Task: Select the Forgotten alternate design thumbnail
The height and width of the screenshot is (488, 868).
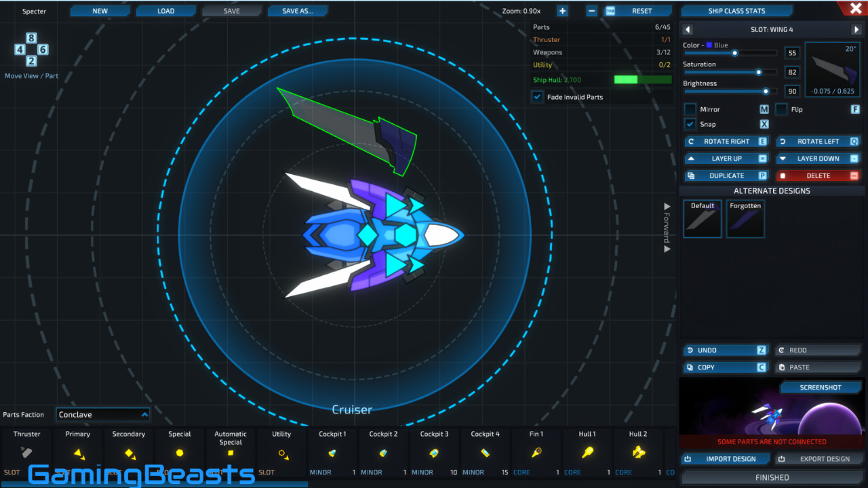Action: [745, 219]
